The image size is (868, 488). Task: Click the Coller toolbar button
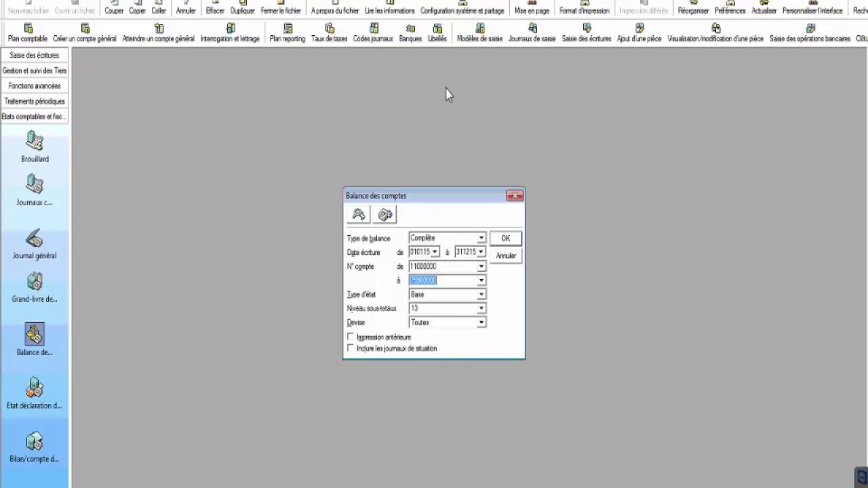tap(159, 8)
